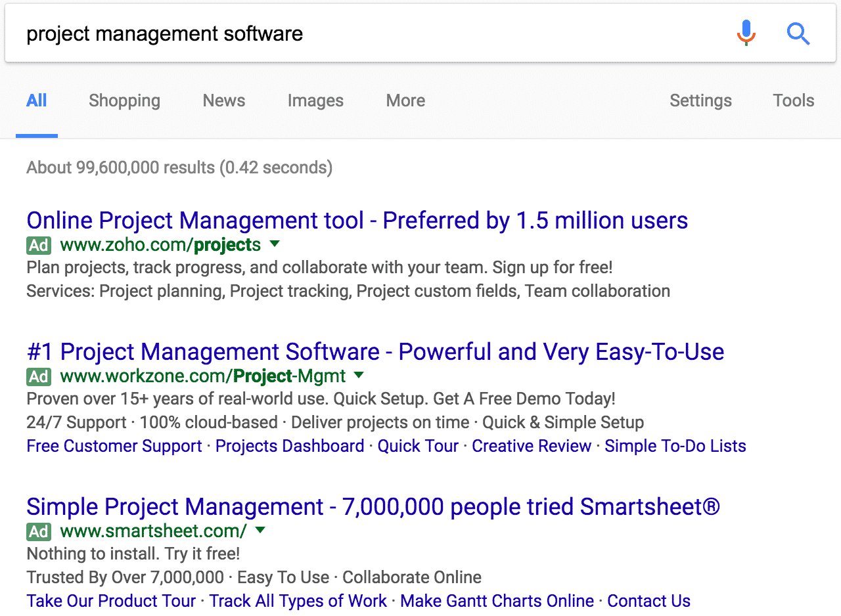Click the Ad badge next to zoho.com

point(39,245)
